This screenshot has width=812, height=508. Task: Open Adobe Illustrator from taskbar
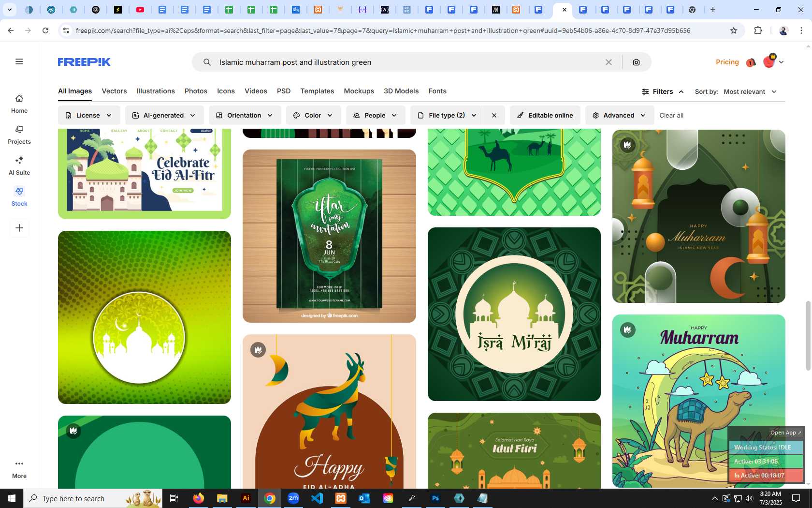point(246,498)
